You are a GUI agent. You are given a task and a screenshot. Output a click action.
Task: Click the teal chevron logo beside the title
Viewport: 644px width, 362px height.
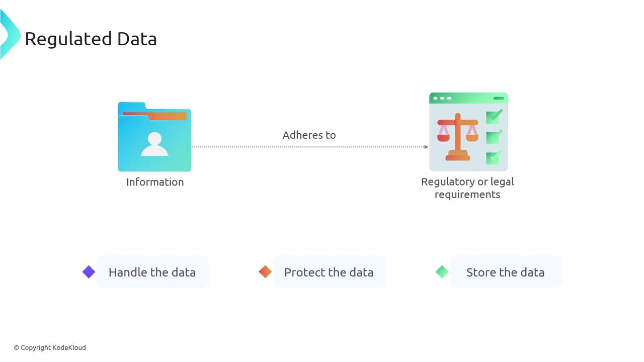coord(9,35)
